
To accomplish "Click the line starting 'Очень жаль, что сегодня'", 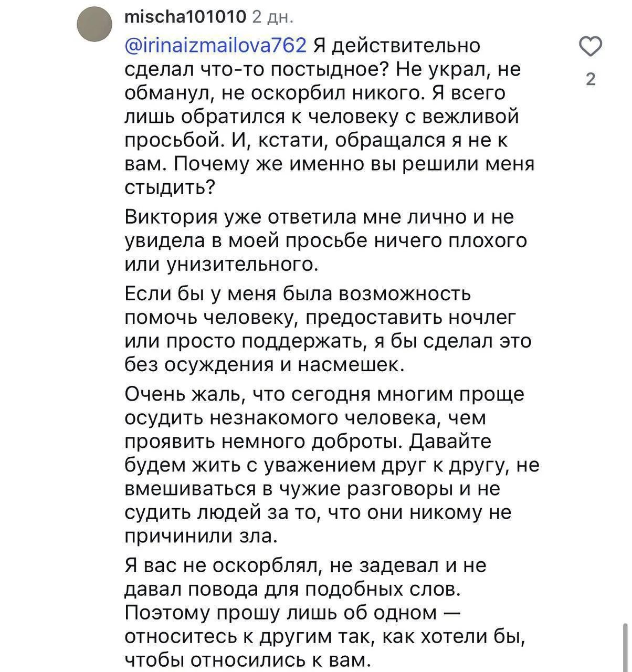I will 324,394.
